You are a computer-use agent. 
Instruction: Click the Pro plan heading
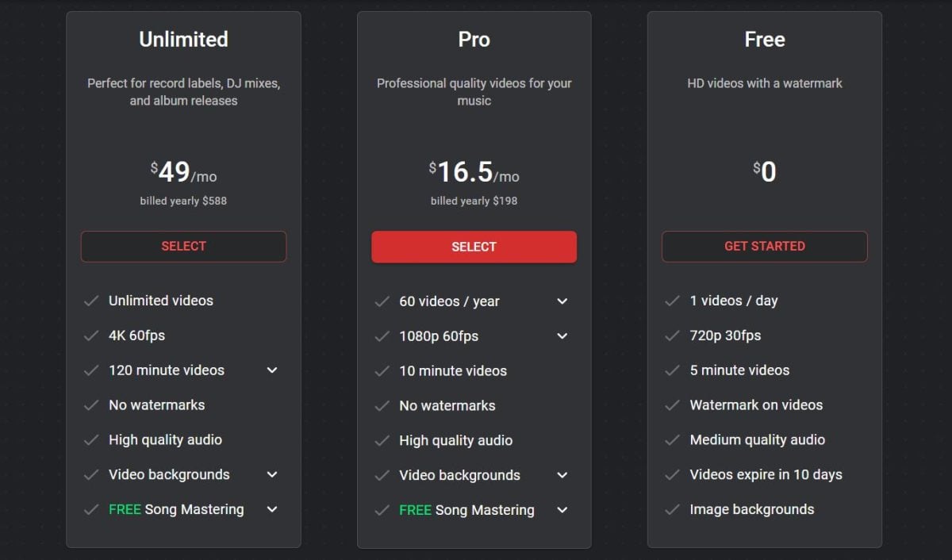[x=474, y=40]
